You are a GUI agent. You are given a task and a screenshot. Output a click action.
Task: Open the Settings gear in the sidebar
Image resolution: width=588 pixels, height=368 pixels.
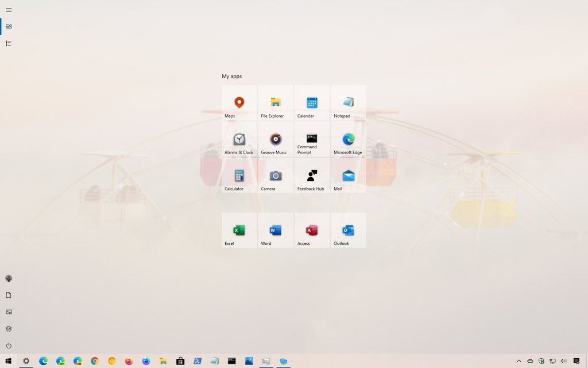coord(8,328)
